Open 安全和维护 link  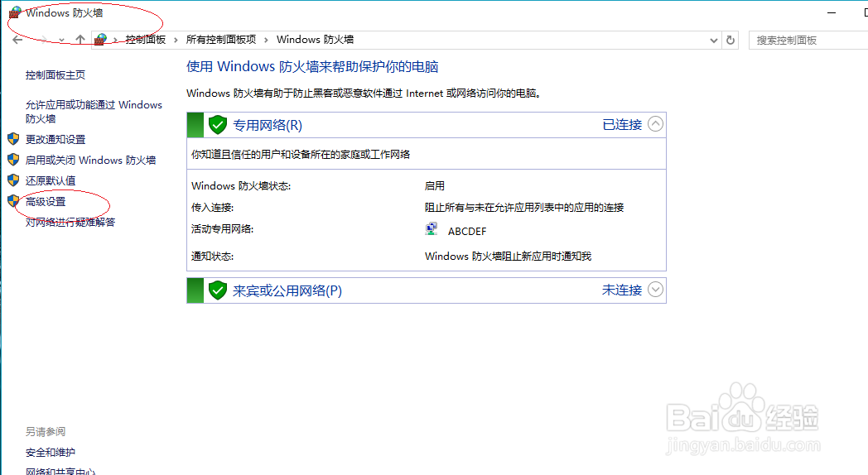[x=51, y=453]
